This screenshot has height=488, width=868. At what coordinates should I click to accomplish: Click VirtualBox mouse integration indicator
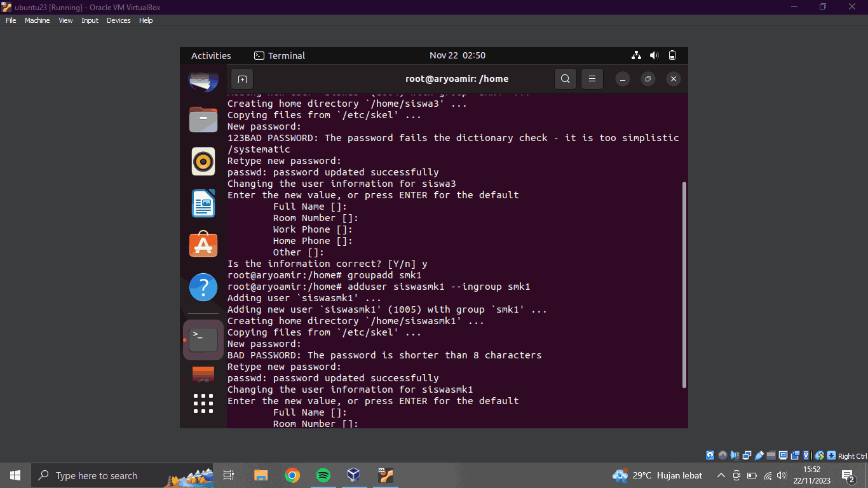click(820, 456)
